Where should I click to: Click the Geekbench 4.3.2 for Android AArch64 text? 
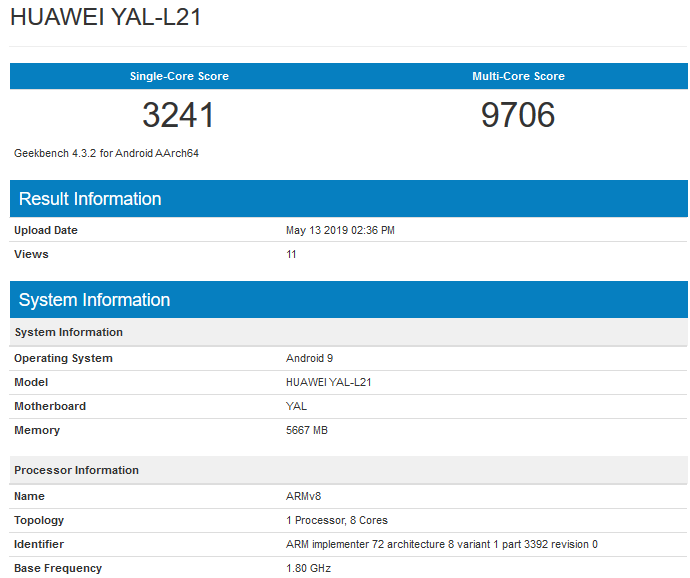(x=106, y=153)
